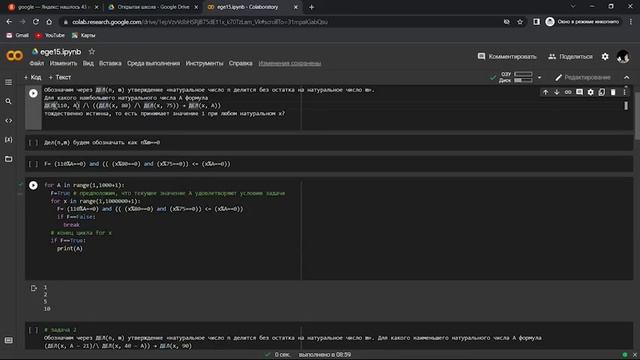The height and width of the screenshot is (360, 640).
Task: Open the Colab logo home link
Action: click(x=15, y=56)
